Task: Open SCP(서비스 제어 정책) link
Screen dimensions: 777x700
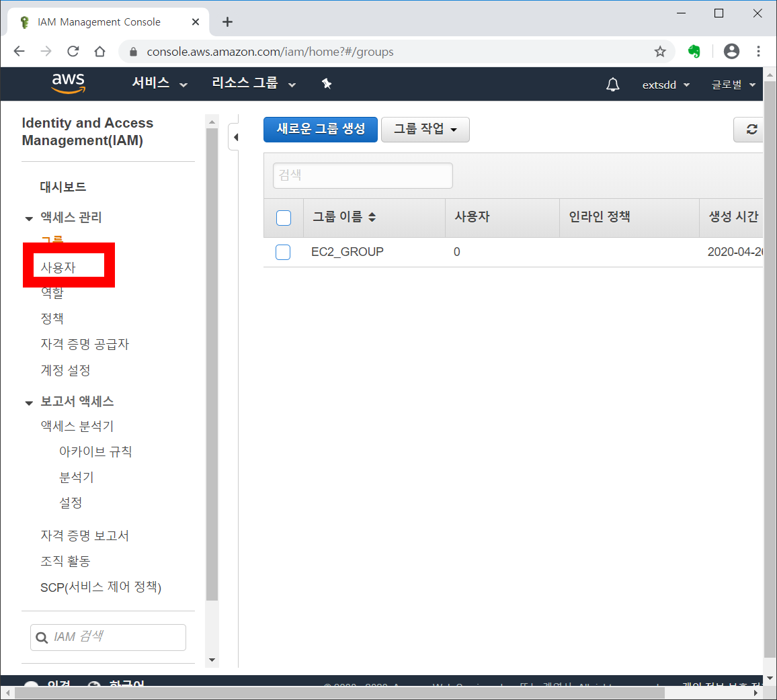Action: (x=101, y=587)
